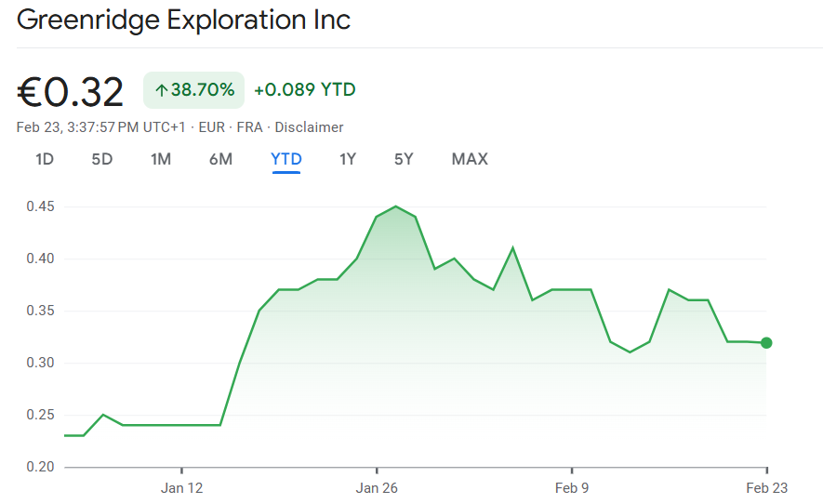
Task: Click the Jan 26 axis marker
Action: tap(377, 487)
